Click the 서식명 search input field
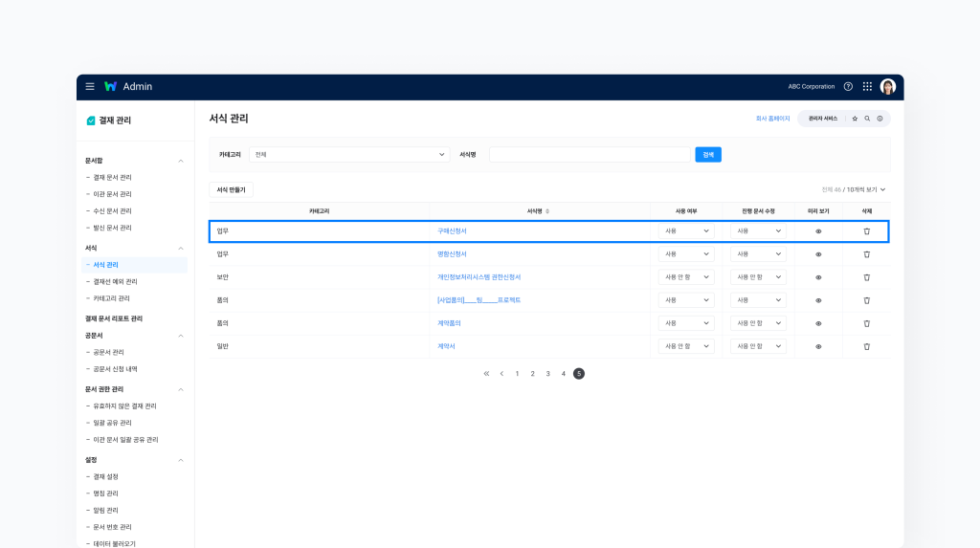The image size is (980, 548). [590, 154]
